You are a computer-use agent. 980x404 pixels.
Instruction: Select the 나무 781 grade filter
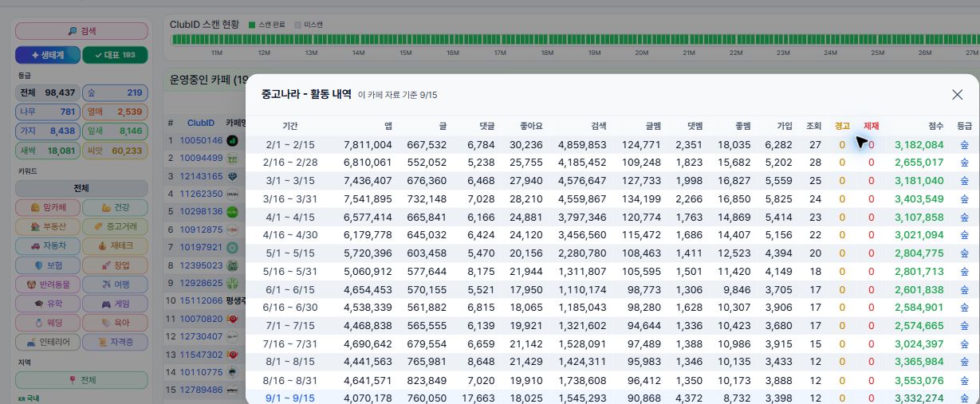tap(48, 112)
